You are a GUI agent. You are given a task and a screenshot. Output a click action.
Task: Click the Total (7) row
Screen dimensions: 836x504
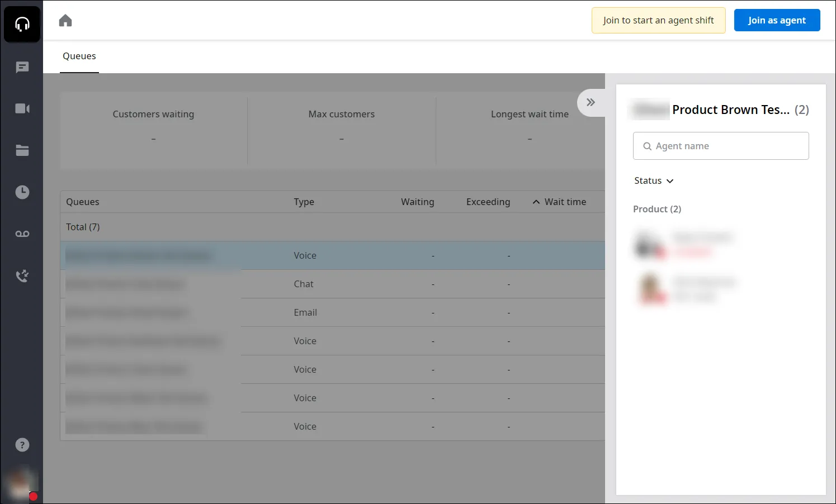333,227
